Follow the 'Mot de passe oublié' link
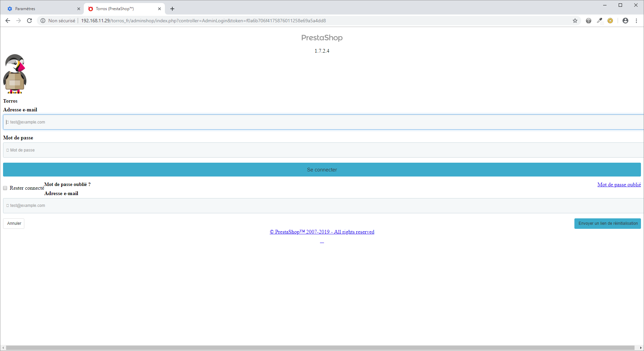This screenshot has height=351, width=644. (x=619, y=185)
